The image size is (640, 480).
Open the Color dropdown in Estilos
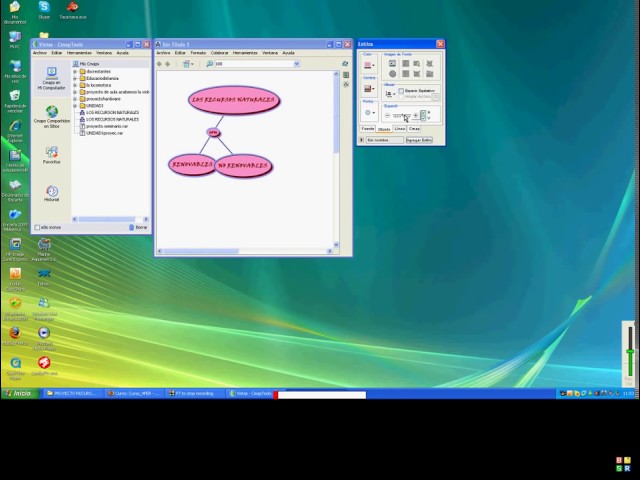[x=369, y=65]
